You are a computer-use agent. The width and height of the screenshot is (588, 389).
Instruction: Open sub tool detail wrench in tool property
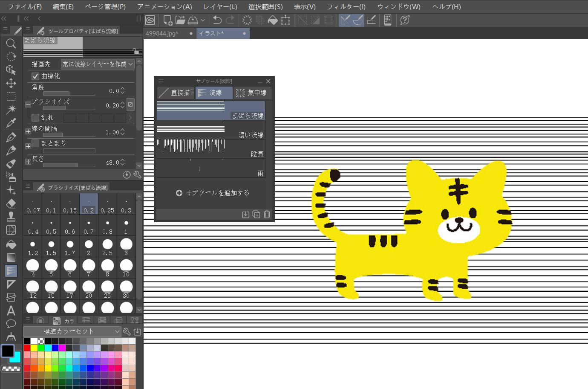pyautogui.click(x=137, y=174)
